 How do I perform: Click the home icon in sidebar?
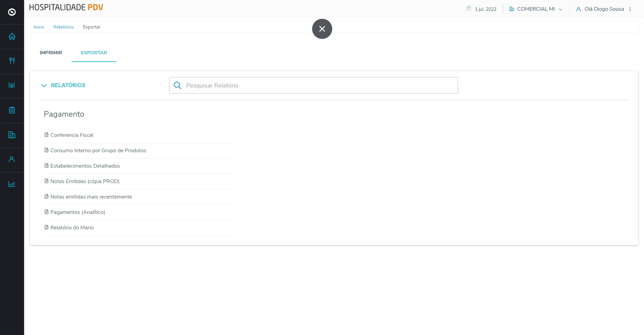(x=12, y=36)
